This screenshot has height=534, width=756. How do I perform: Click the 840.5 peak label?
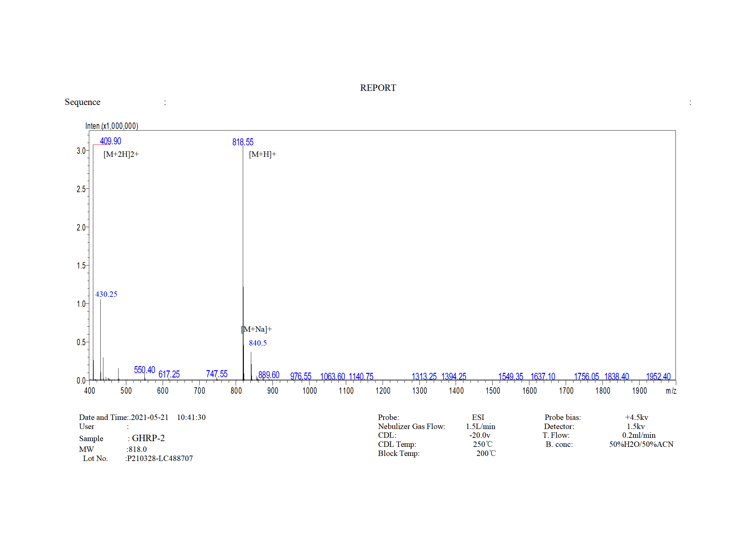tap(258, 343)
